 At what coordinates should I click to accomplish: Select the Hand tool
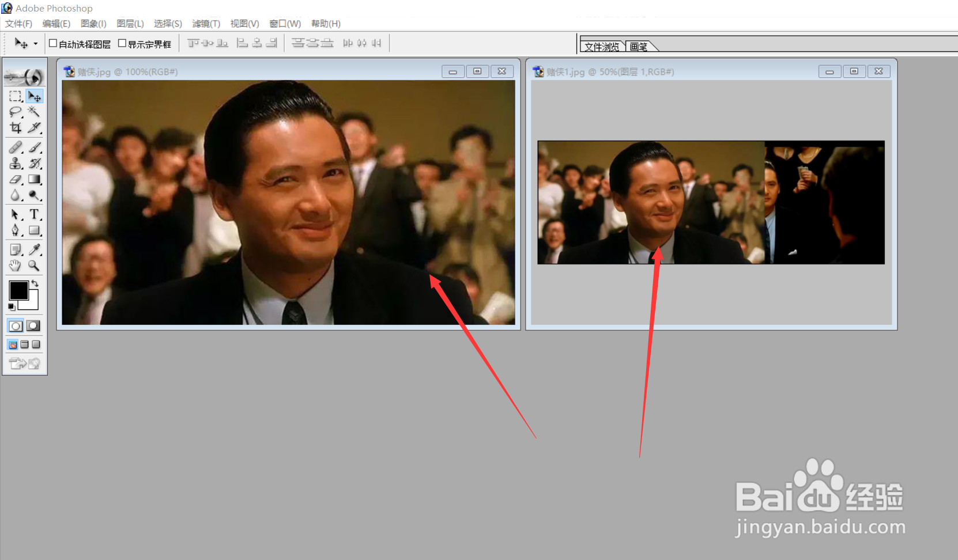(x=16, y=266)
